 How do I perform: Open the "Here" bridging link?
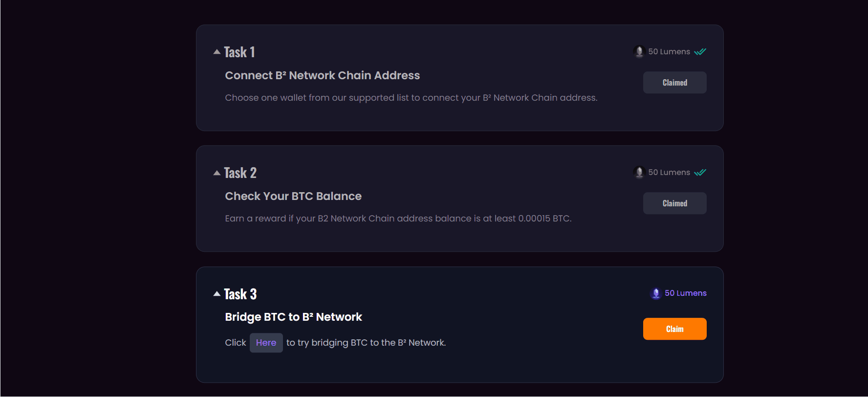pyautogui.click(x=266, y=343)
